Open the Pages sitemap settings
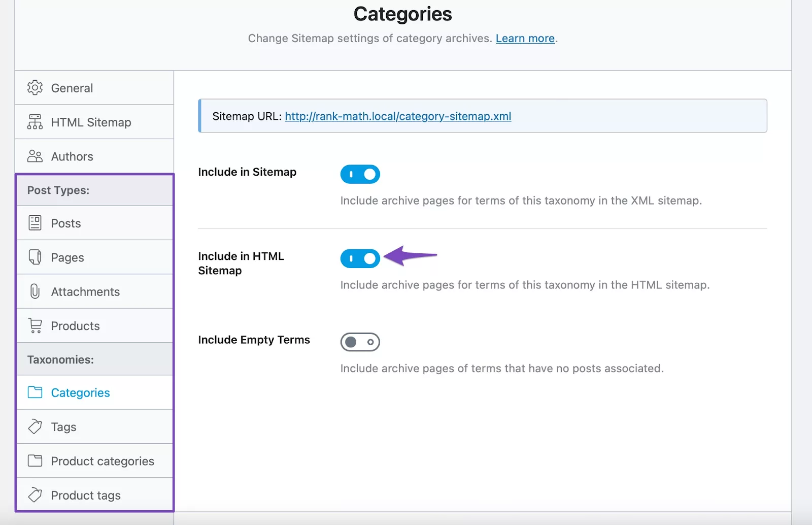812x525 pixels. coord(94,257)
